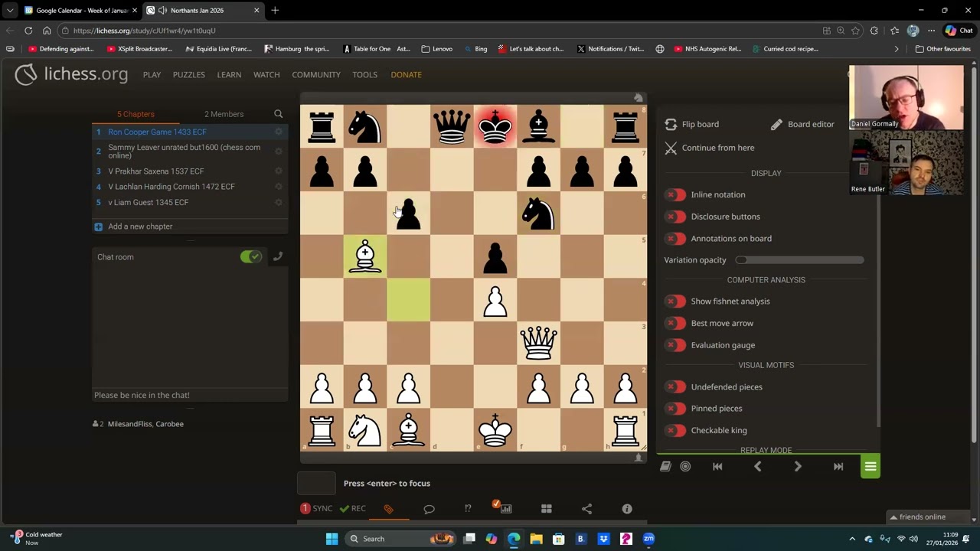Open the browser tab list dropdown
This screenshot has width=980, height=551.
point(9,11)
